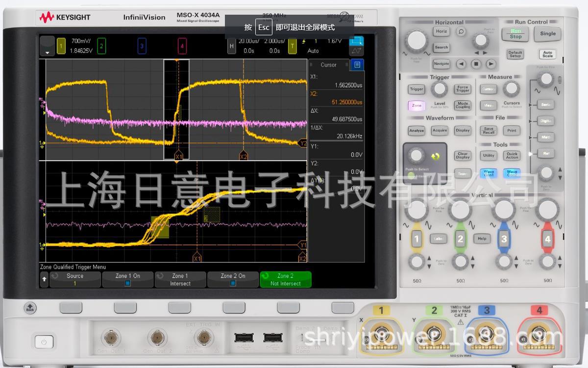
Task: Push the Default Setup key
Action: [515, 54]
